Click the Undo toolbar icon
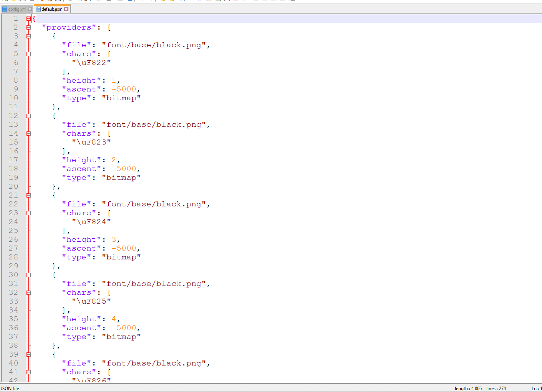This screenshot has height=392, width=542. click(x=99, y=2)
